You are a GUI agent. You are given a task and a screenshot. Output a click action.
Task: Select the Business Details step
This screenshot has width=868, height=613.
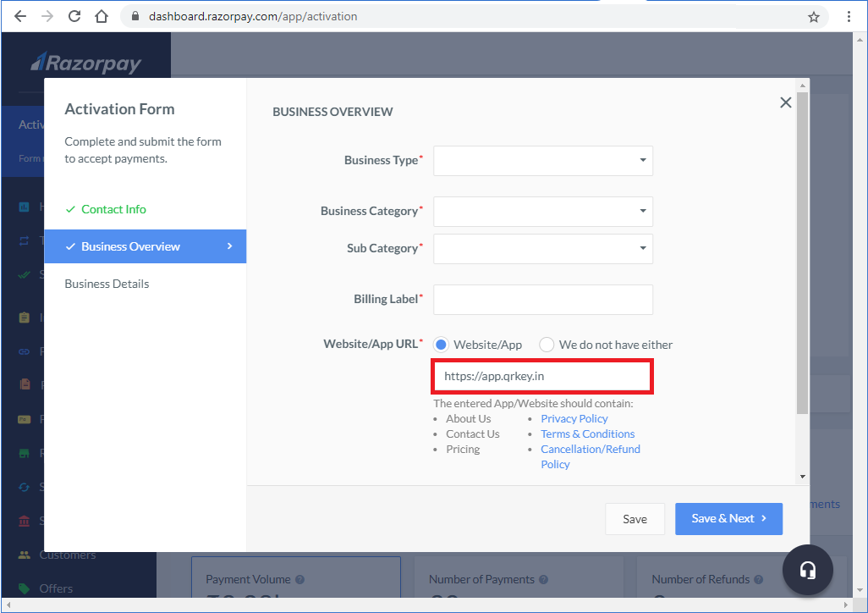coord(109,284)
